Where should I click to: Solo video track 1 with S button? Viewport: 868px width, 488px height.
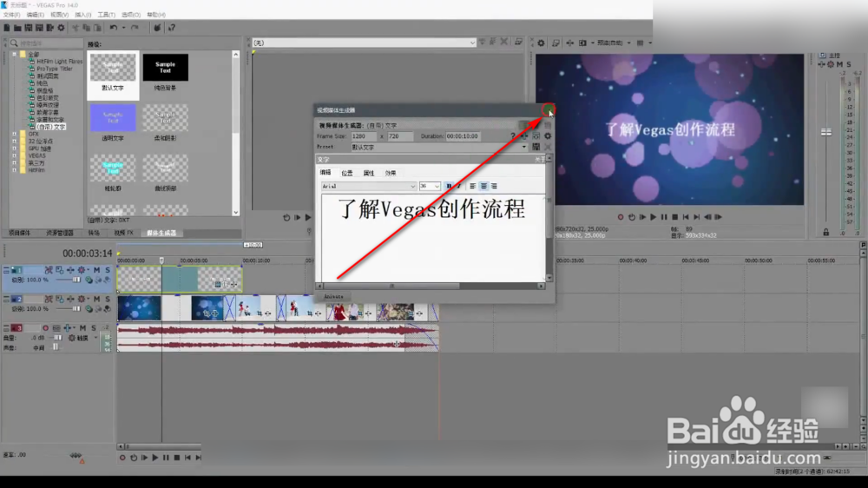(108, 270)
